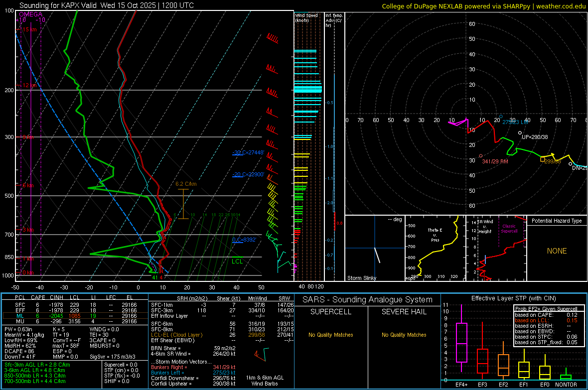Click the 'UP=290/38' hodograph label
Image resolution: width=588 pixels, height=390 pixels.
click(535, 137)
